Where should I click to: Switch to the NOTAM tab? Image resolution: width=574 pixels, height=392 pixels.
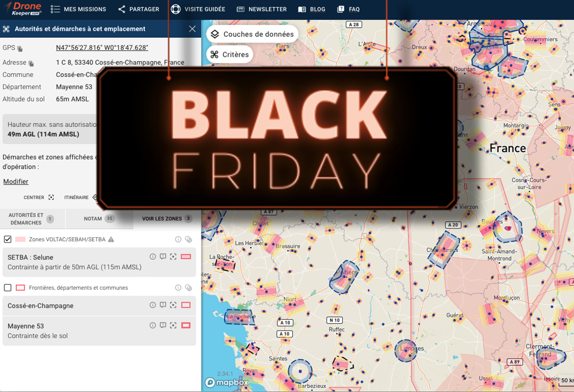(x=99, y=219)
